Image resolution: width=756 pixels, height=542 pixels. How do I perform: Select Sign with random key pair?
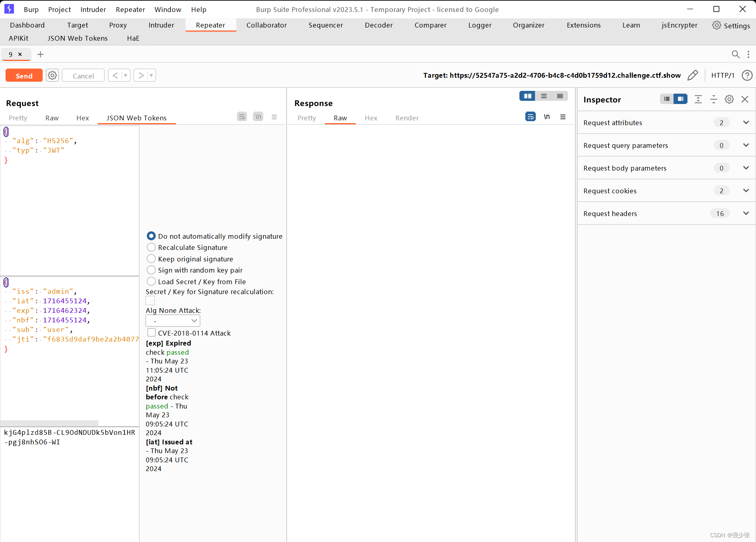tap(151, 270)
